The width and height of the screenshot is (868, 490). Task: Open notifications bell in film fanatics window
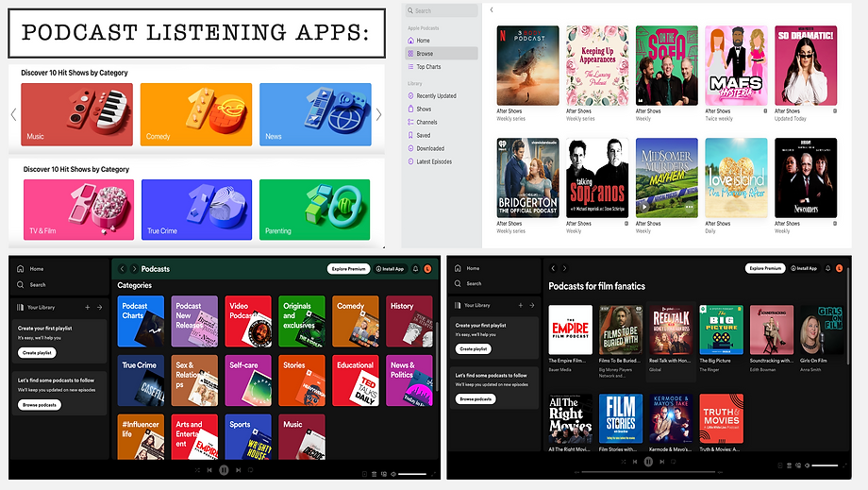click(x=828, y=268)
